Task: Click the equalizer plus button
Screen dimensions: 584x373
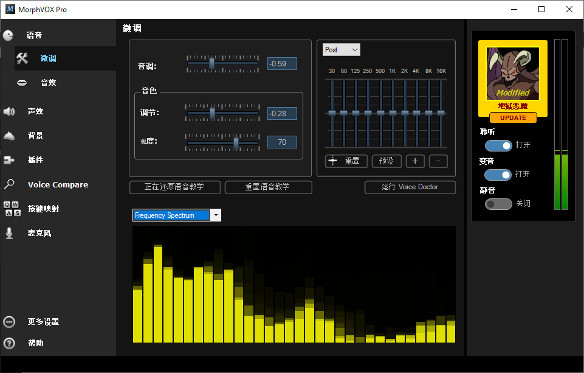Action: point(415,161)
